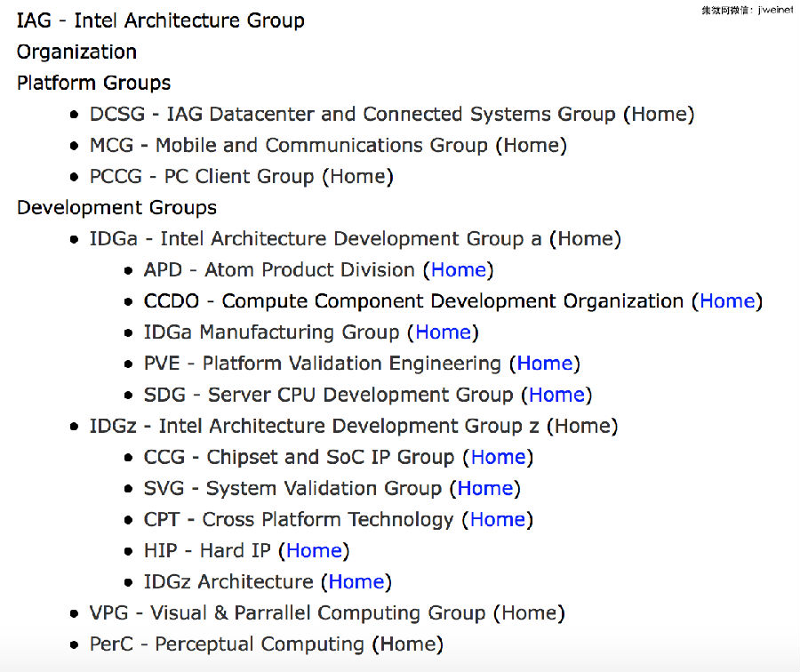Viewport: 800px width, 672px height.
Task: Select the PerC Perceptual Computing line
Action: [267, 644]
